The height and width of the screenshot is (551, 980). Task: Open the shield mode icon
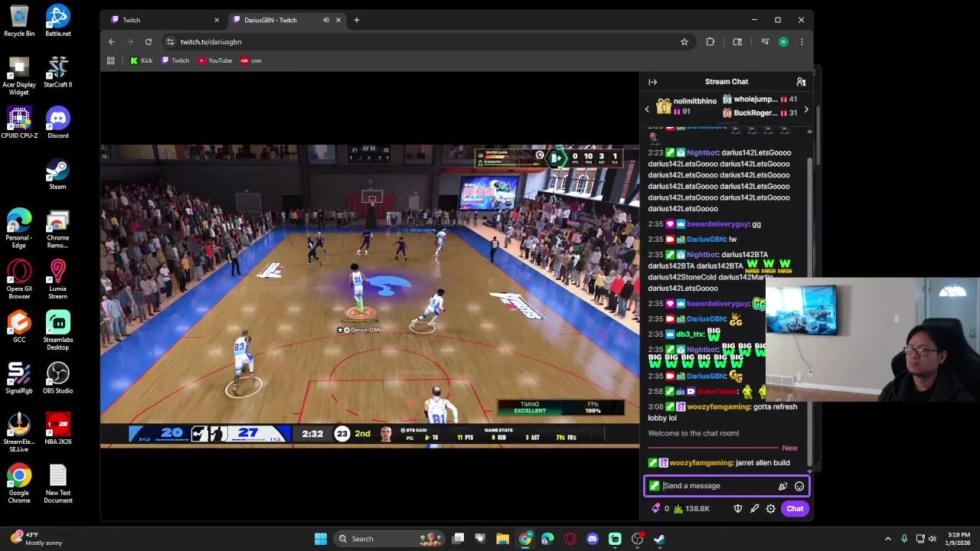click(738, 508)
